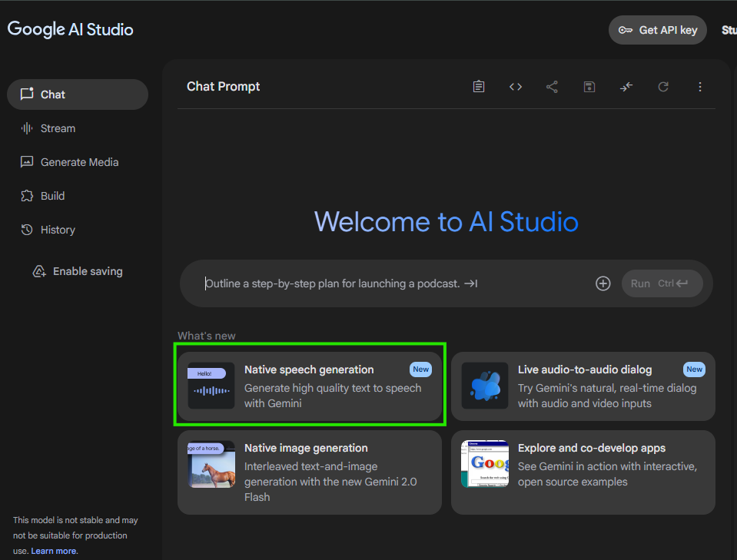This screenshot has height=560, width=737.
Task: Go to Generate Media section
Action: click(78, 162)
